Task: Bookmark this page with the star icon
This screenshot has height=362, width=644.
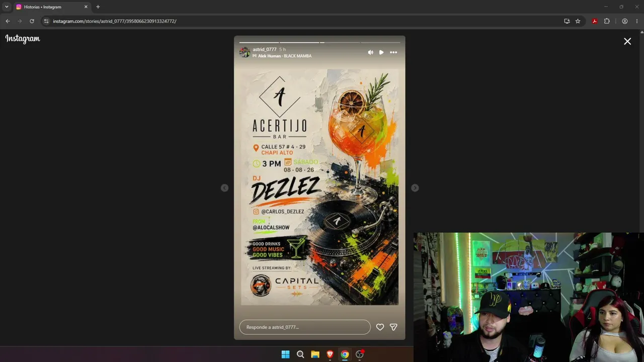Action: click(x=578, y=21)
